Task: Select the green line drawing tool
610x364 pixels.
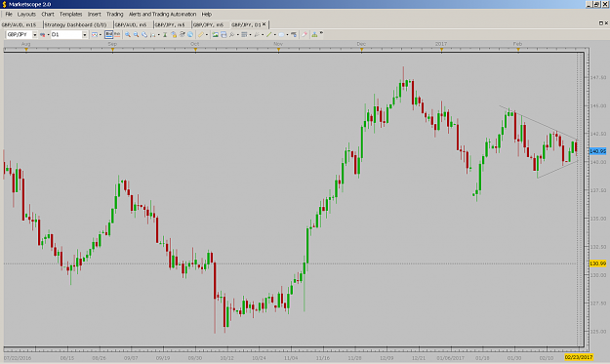Action: tap(268, 34)
